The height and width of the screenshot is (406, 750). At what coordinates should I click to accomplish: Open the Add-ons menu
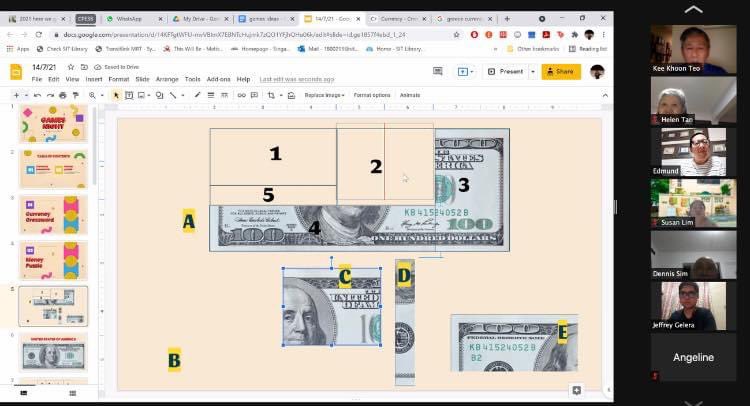218,79
